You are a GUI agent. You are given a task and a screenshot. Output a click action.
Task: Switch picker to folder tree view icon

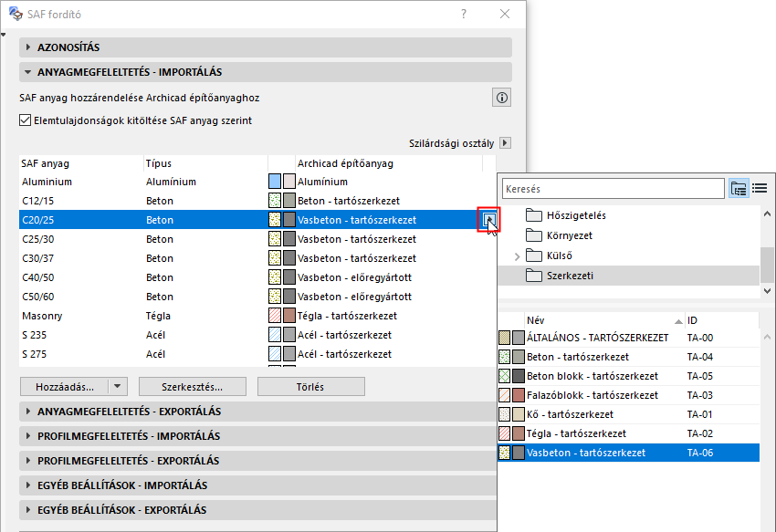pos(739,189)
